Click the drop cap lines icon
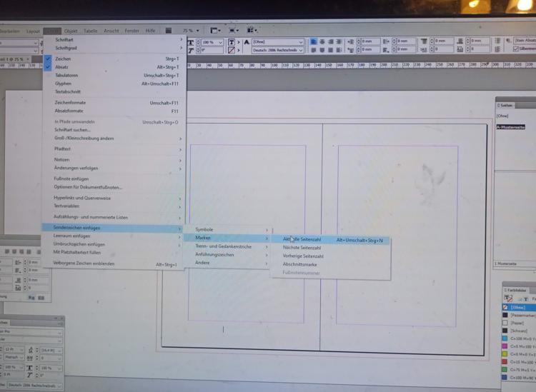The height and width of the screenshot is (392, 536). pos(424,49)
